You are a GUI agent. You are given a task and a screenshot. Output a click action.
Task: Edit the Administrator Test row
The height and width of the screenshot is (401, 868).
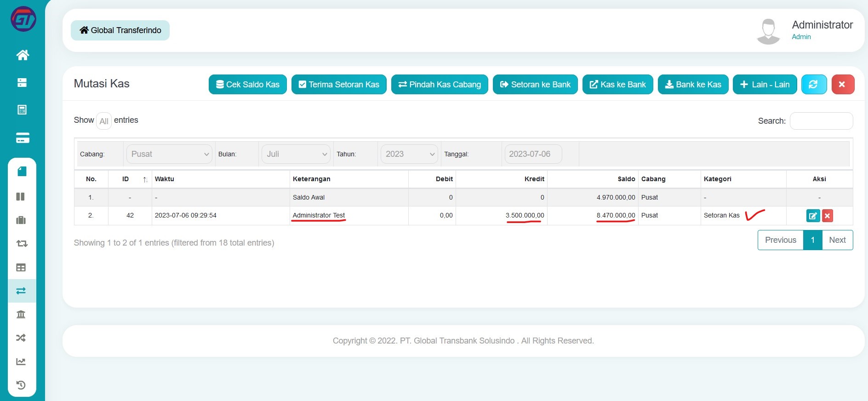813,216
